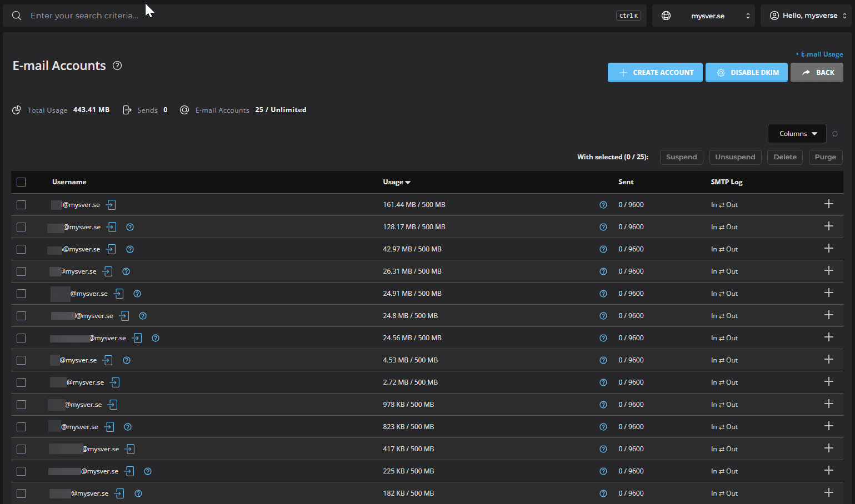Expand the Hello, mysverse user menu

click(806, 16)
